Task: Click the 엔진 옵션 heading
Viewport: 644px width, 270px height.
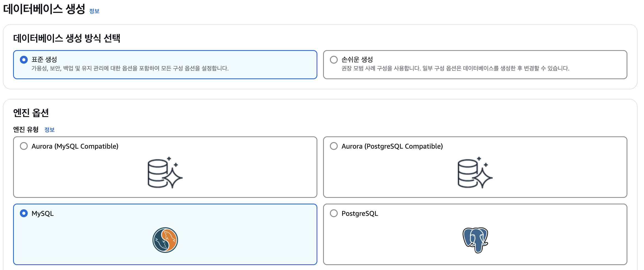Action: click(x=31, y=113)
